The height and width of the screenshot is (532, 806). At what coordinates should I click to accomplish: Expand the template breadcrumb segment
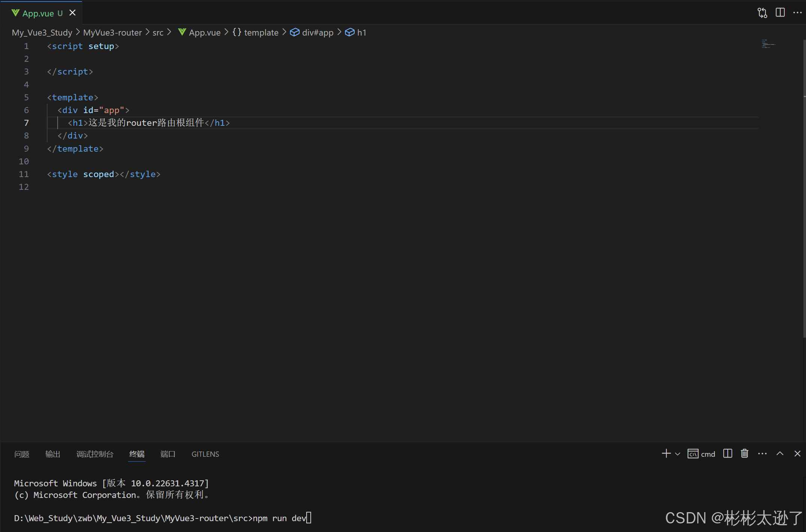point(261,33)
